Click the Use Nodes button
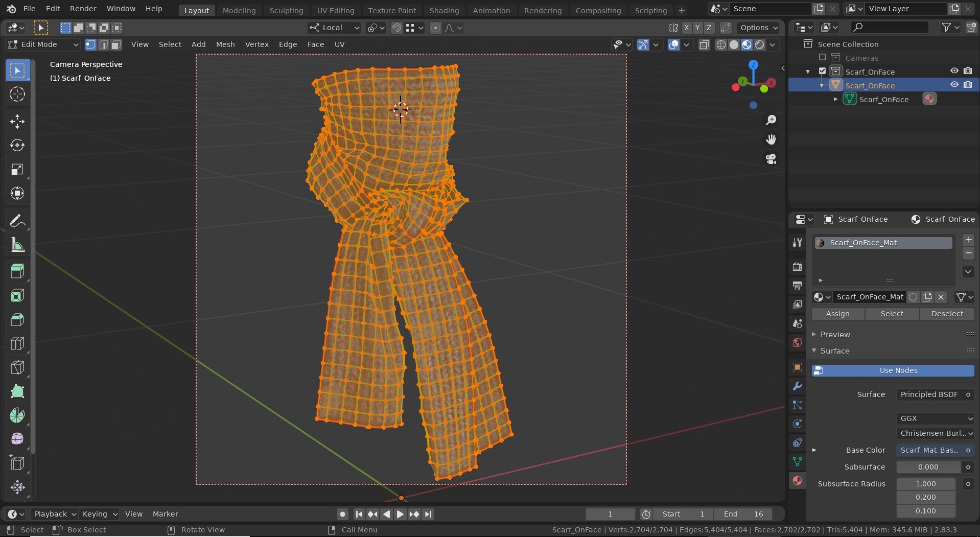 (x=893, y=370)
